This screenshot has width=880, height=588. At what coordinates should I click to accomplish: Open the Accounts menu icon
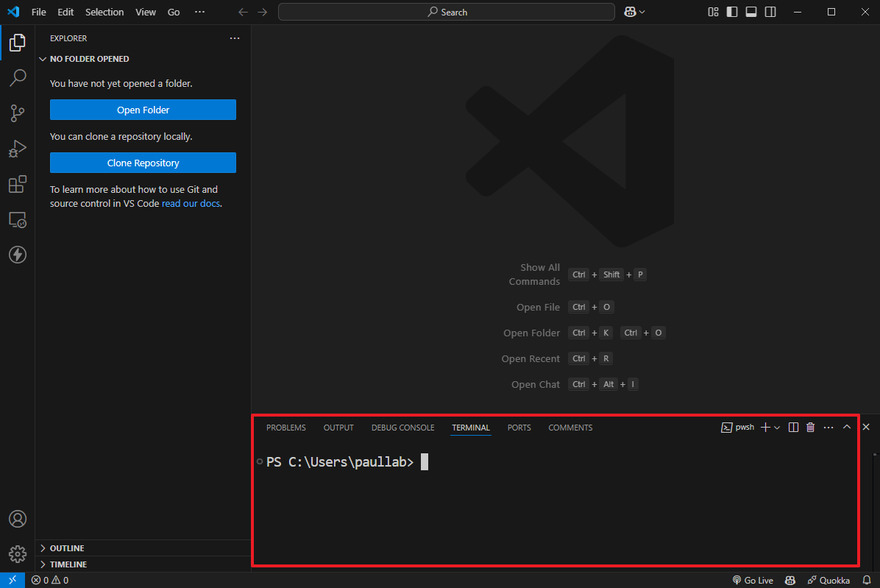(x=18, y=519)
